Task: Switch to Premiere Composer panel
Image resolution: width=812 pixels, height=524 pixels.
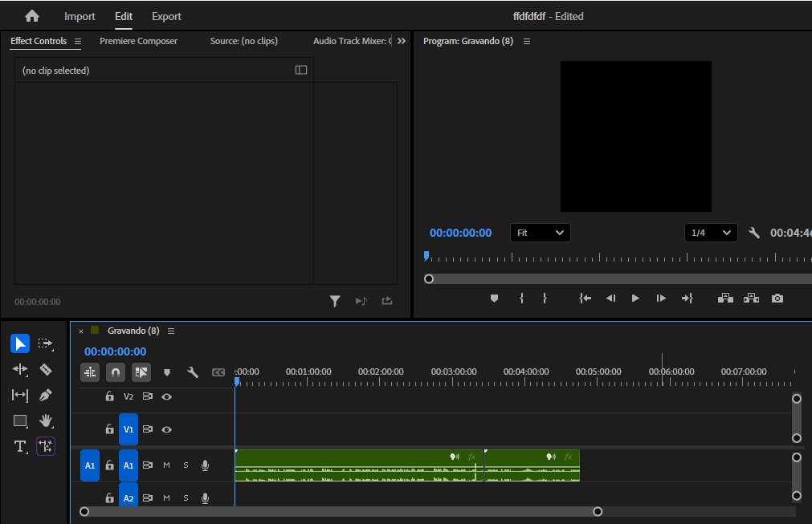Action: tap(138, 41)
